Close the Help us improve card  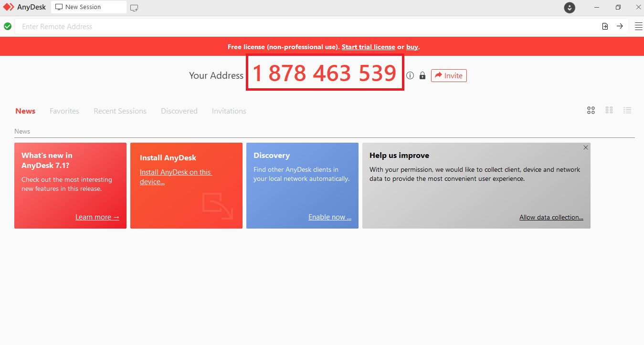tap(586, 147)
